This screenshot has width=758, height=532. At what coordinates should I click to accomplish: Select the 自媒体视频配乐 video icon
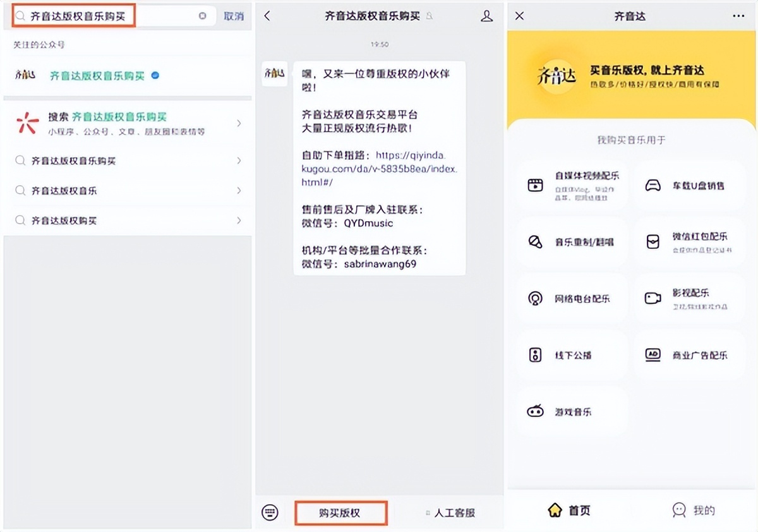point(536,184)
